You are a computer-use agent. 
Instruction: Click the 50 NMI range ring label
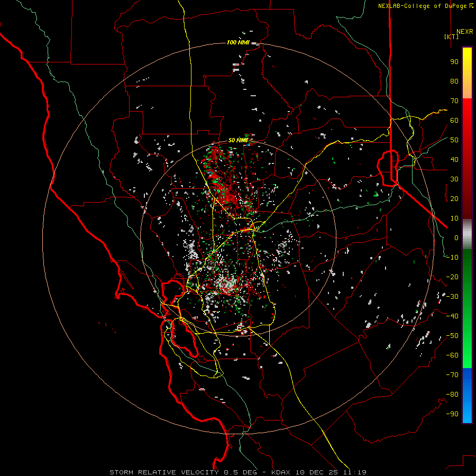[x=238, y=140]
